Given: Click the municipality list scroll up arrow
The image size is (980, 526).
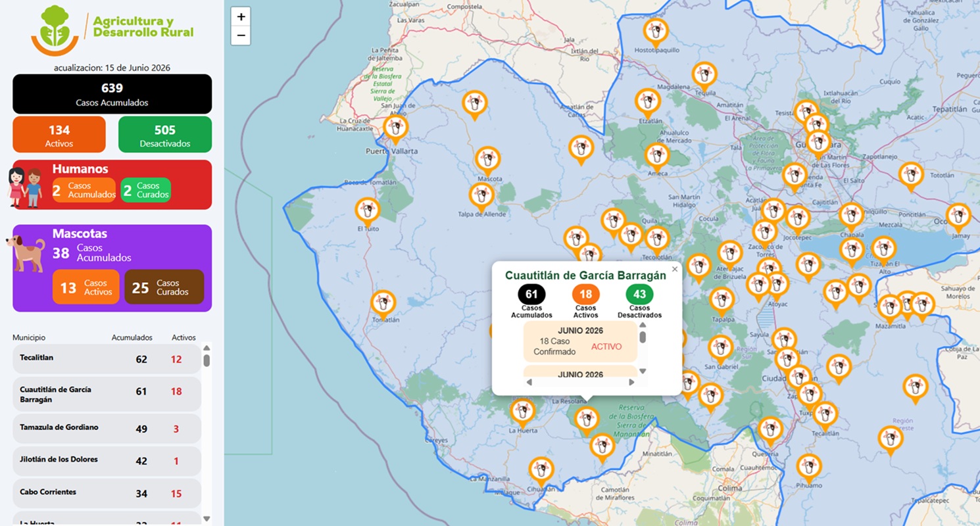Looking at the screenshot, I should coord(207,348).
